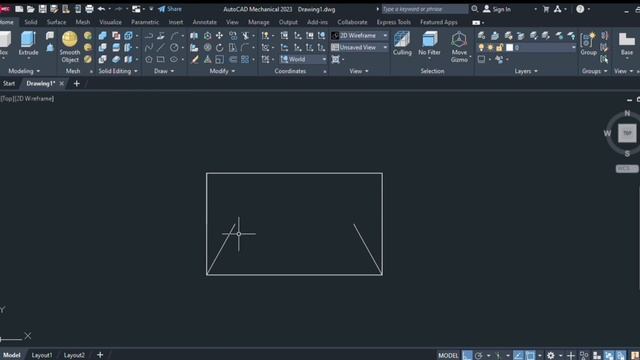Expand the Modify panel
The width and height of the screenshot is (640, 360).
[x=222, y=71]
